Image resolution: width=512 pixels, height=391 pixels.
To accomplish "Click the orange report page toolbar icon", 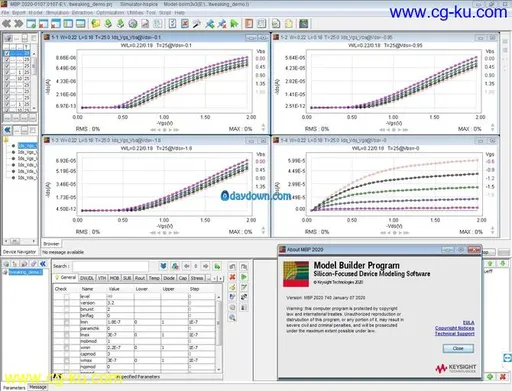I will pos(249,23).
